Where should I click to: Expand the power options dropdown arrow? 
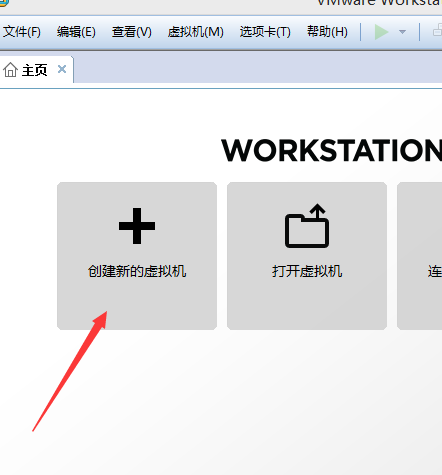point(402,32)
